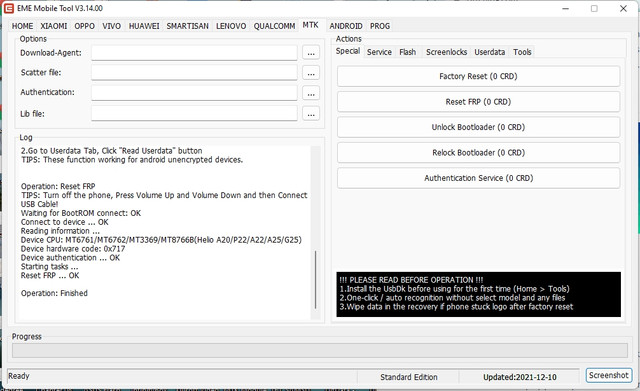Viewport: 640px width, 391px height.
Task: Click the 'Starting tasks ...' log line
Action: tap(49, 267)
